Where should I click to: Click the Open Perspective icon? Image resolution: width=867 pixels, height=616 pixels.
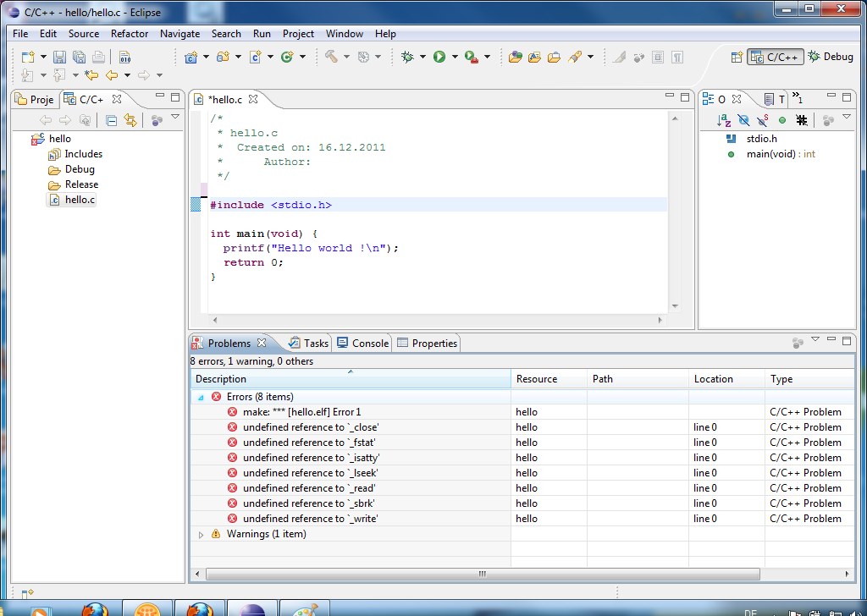(737, 57)
